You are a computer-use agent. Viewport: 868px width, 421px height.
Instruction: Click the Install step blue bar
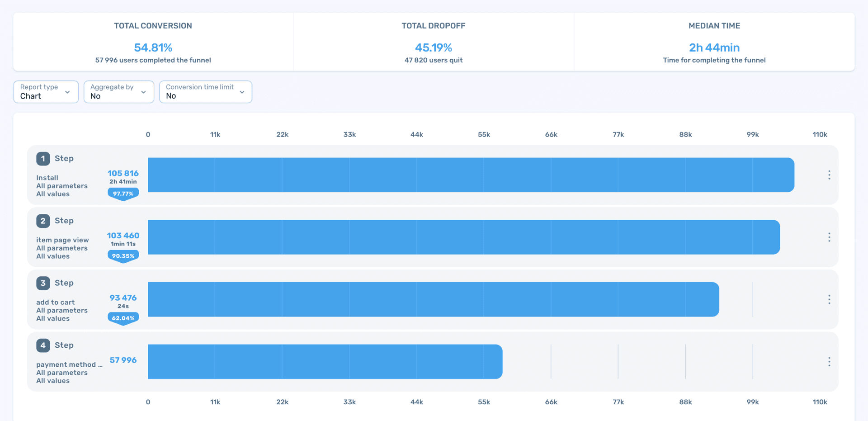coord(471,175)
